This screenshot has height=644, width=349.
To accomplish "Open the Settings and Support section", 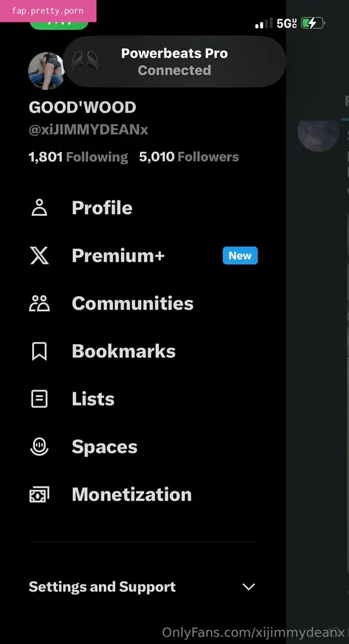I will [143, 587].
